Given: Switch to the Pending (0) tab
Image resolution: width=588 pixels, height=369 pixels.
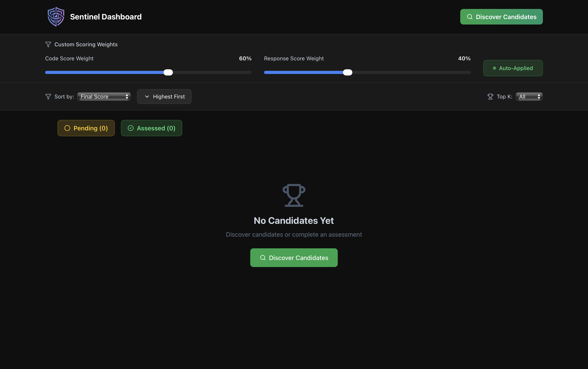Looking at the screenshot, I should click(x=86, y=128).
